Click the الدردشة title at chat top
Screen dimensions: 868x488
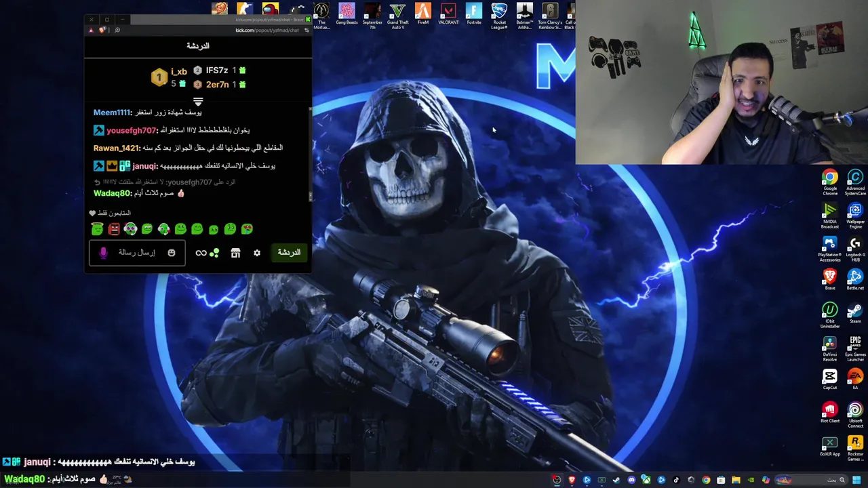(x=198, y=45)
